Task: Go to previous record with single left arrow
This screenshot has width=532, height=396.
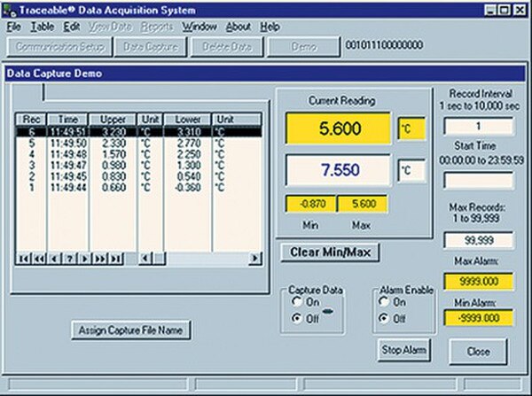Action: 53,258
